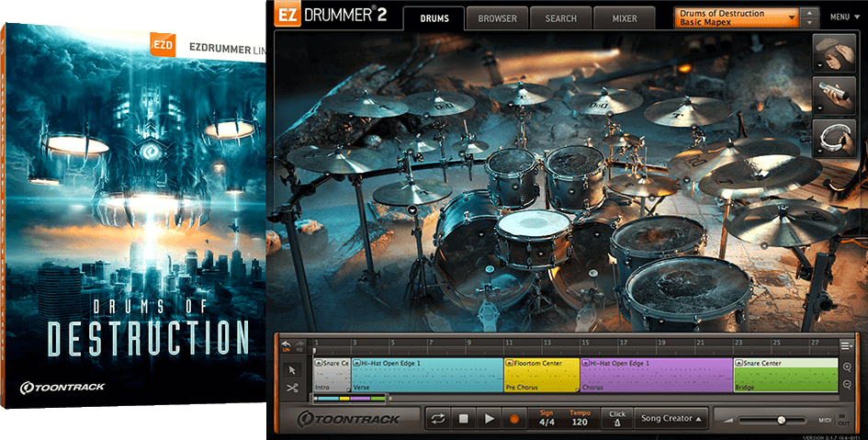Screen dimensions: 868x440
Task: Toggle loop playback
Action: click(x=438, y=419)
